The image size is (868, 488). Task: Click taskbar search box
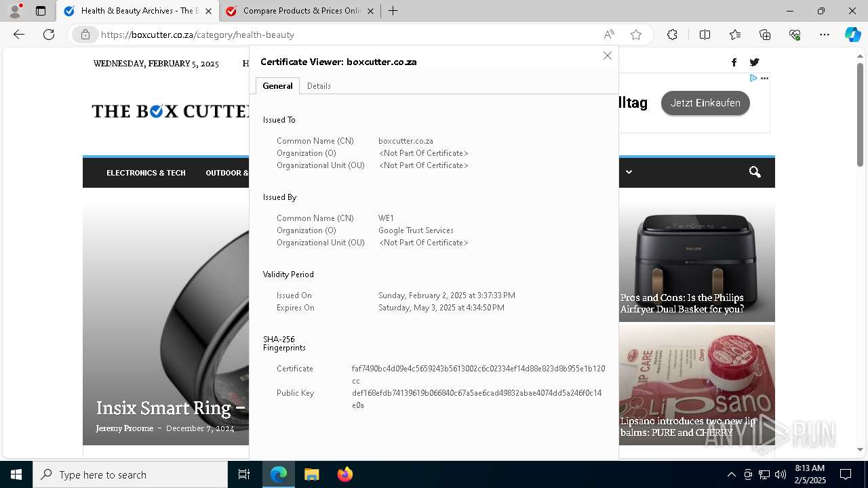[130, 474]
